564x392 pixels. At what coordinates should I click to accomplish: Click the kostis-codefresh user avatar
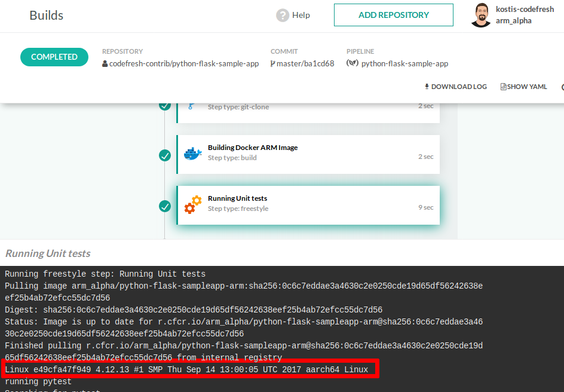(480, 15)
